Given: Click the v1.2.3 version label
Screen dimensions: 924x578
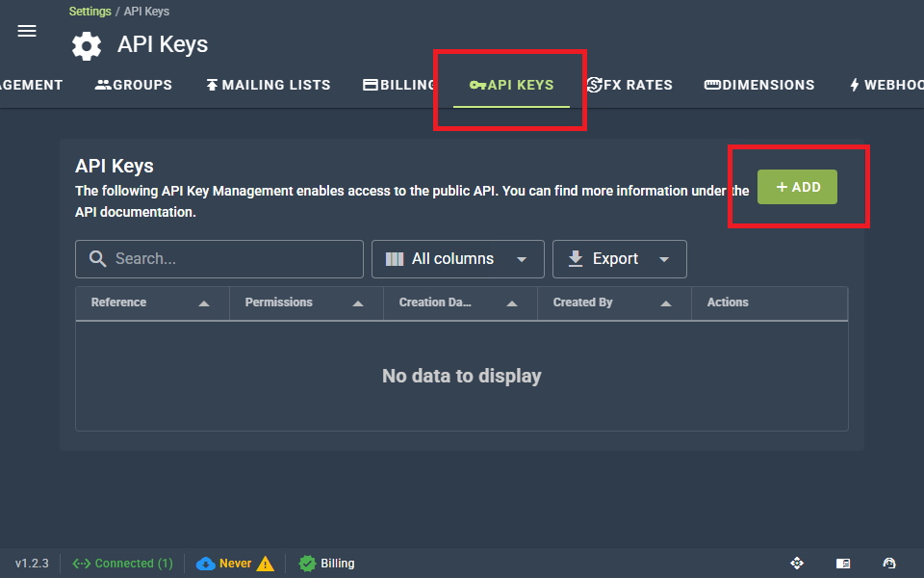Looking at the screenshot, I should point(32,564).
